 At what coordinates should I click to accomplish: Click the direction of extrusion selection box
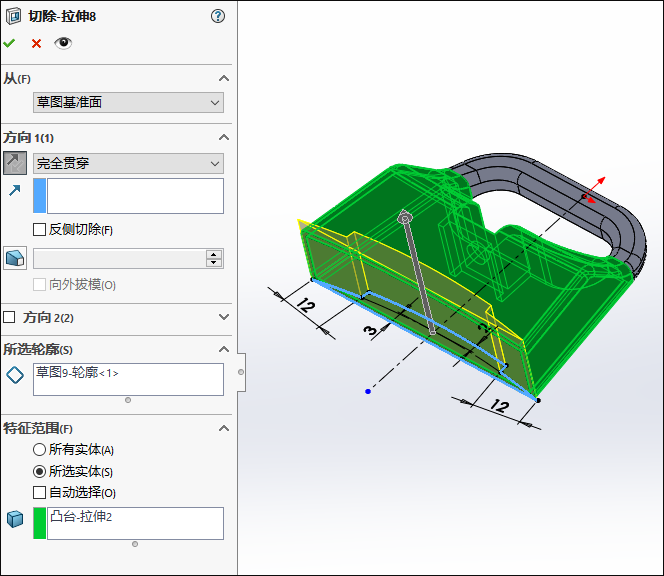(x=135, y=196)
